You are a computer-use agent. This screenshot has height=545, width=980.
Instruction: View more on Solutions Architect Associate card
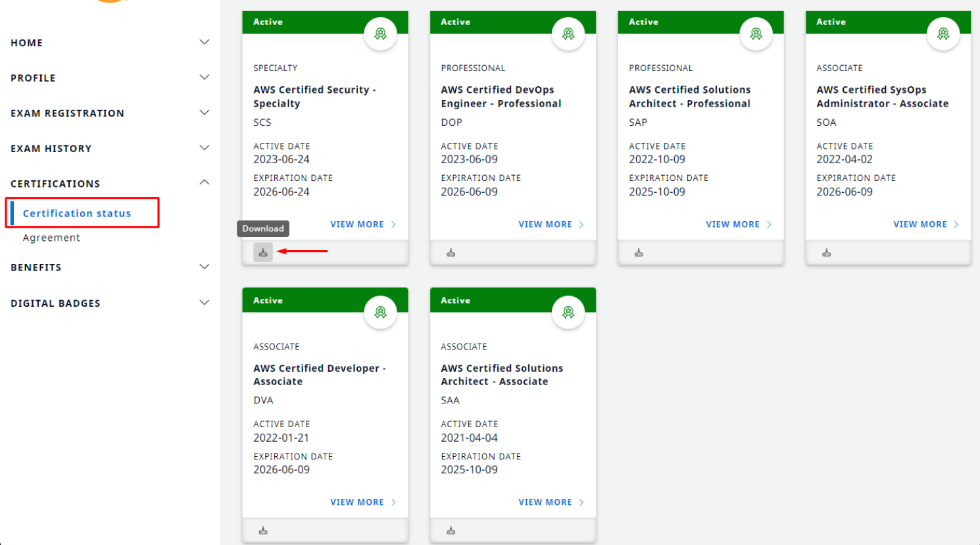(x=551, y=502)
